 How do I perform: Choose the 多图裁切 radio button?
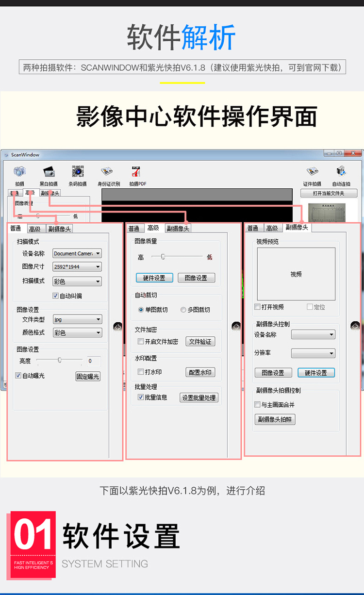183,310
